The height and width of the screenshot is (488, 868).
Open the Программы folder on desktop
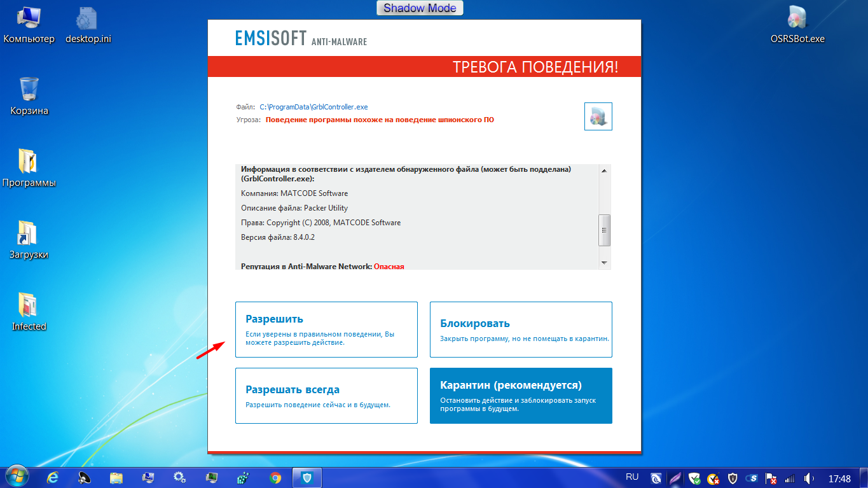coord(29,169)
